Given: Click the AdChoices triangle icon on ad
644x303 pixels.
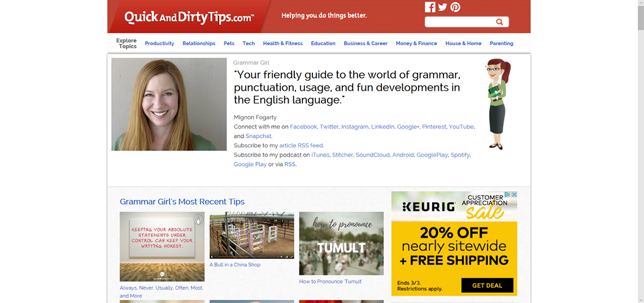Looking at the screenshot, I should pos(507,195).
